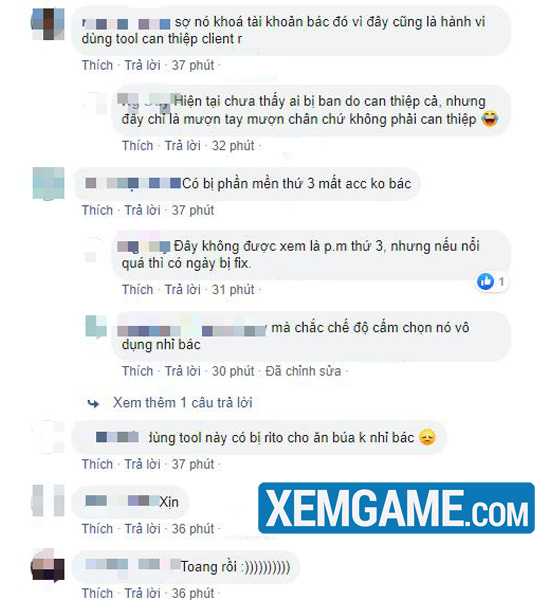550x600 pixels.
Task: Click Thích under the 'Xin' comment
Action: 98,528
